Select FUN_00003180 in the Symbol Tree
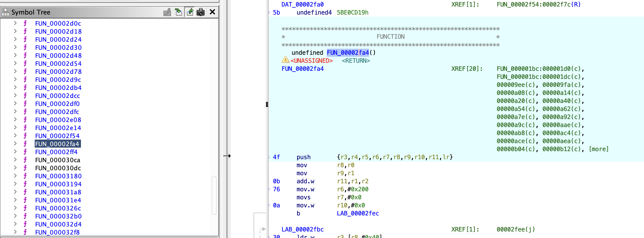This screenshot has height=238, width=644. 58,176
